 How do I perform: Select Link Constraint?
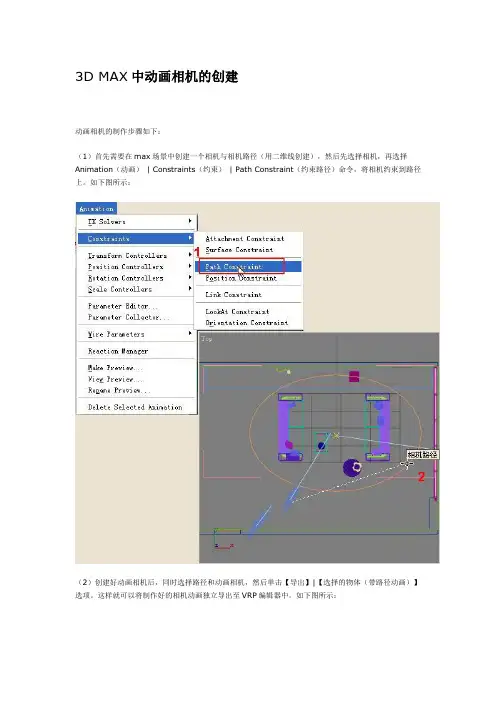pos(249,295)
